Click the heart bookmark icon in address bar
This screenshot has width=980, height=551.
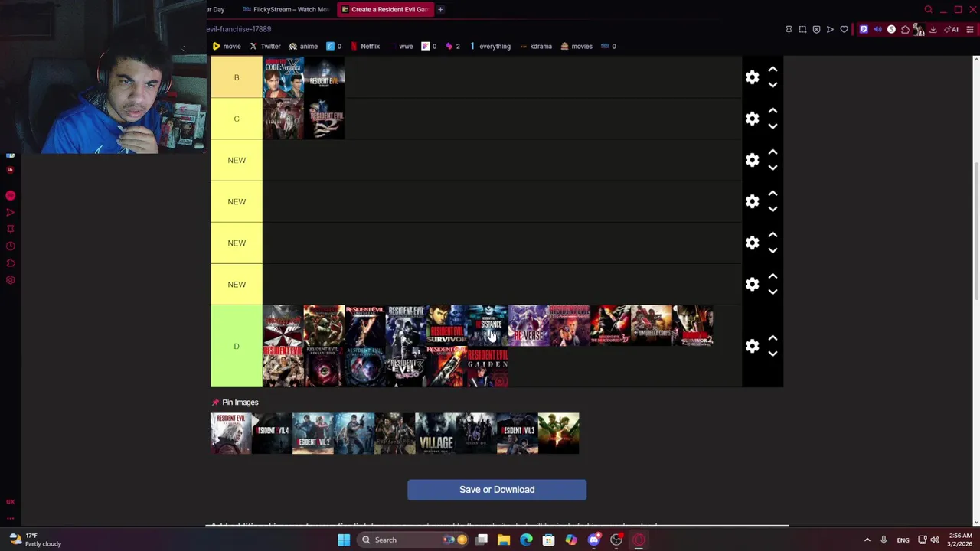pyautogui.click(x=844, y=29)
